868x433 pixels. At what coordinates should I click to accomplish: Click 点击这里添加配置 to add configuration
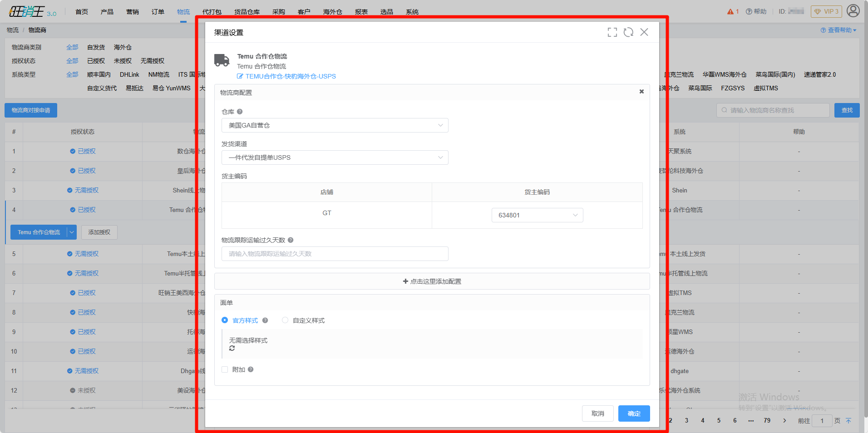point(432,281)
